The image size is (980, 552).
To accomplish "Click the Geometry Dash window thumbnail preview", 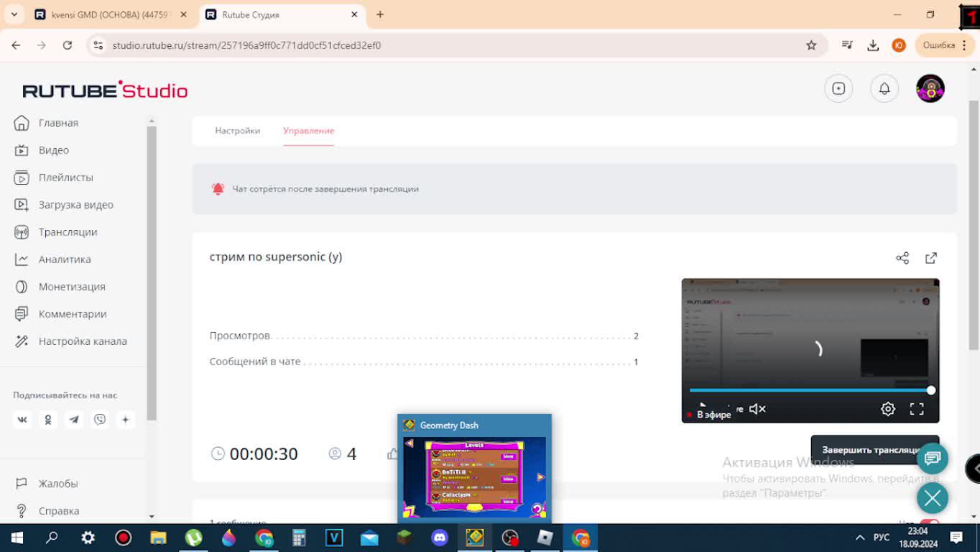I will point(474,477).
